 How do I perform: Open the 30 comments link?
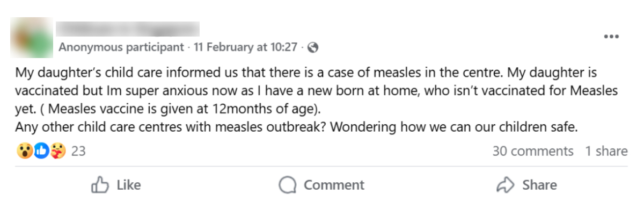click(532, 152)
